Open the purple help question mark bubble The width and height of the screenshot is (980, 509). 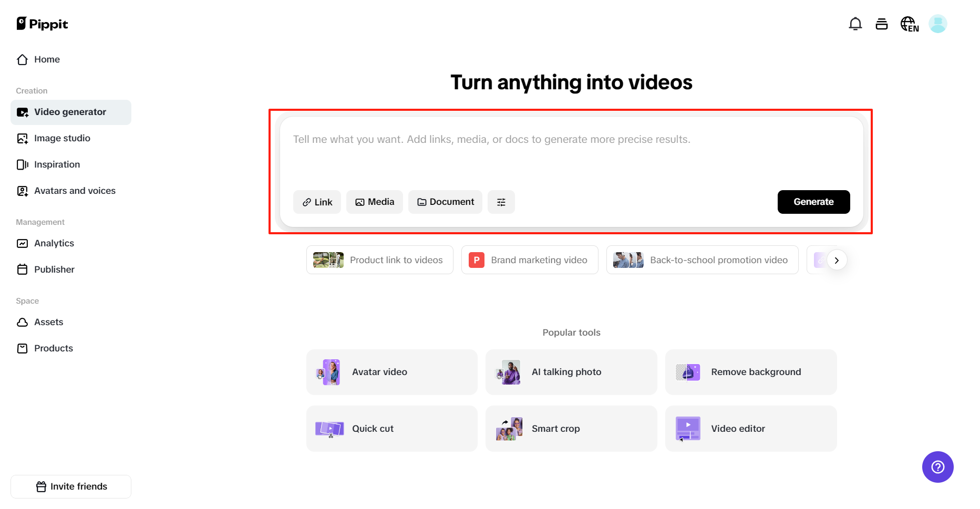[937, 467]
